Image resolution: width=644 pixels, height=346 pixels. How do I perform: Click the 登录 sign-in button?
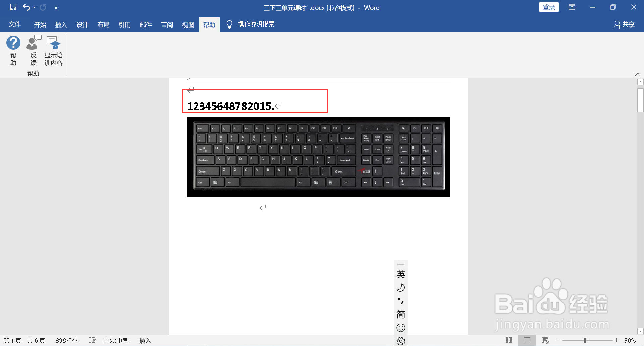pyautogui.click(x=549, y=7)
